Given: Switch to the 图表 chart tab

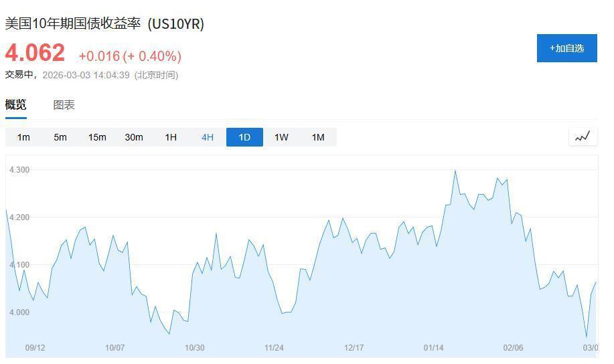Looking at the screenshot, I should (x=64, y=105).
